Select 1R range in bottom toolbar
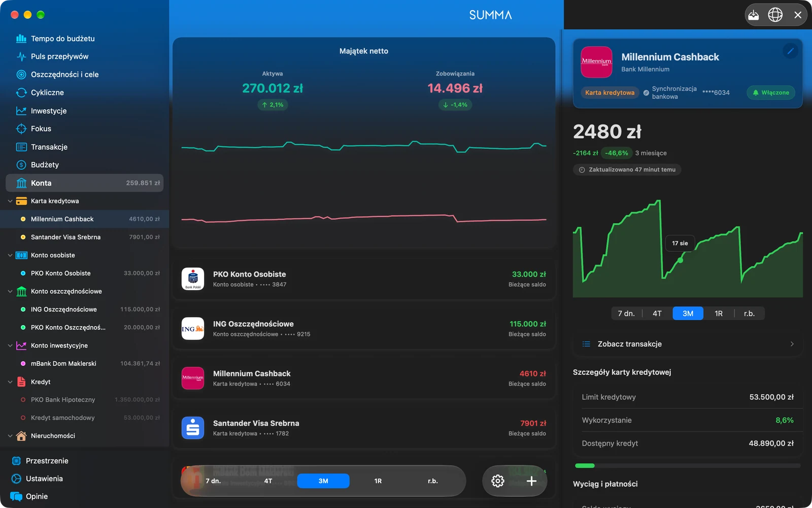 coord(378,481)
